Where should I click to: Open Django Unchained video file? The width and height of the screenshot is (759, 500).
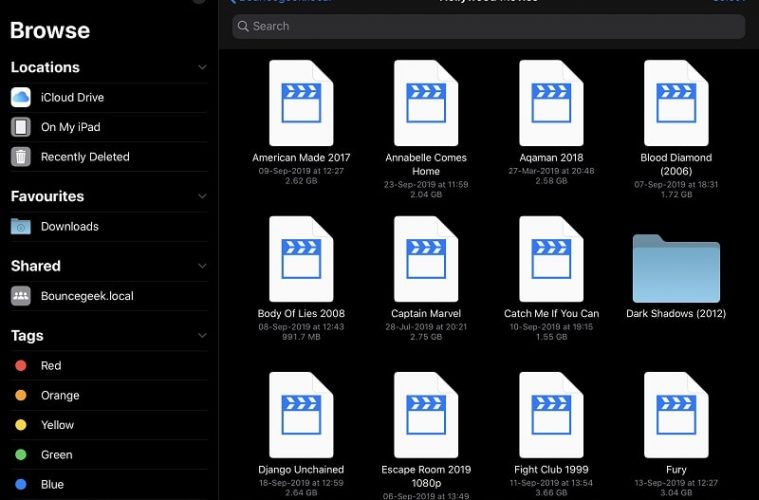(301, 415)
